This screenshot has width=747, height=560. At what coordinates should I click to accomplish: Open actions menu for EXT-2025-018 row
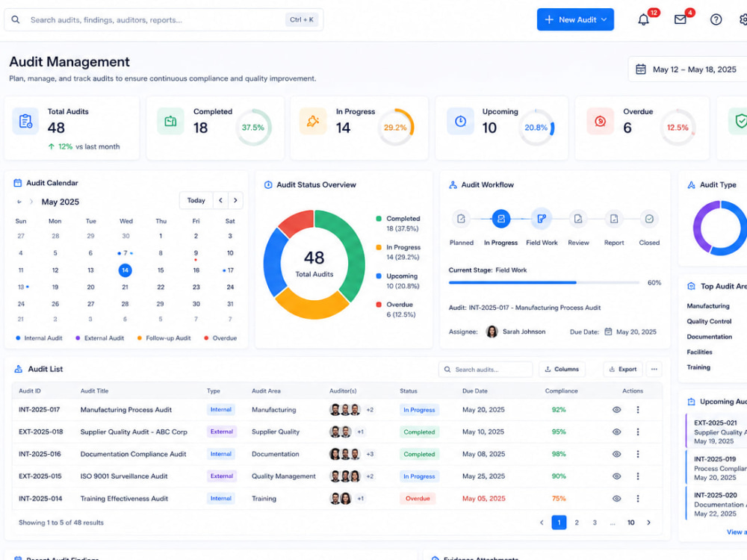pyautogui.click(x=637, y=432)
